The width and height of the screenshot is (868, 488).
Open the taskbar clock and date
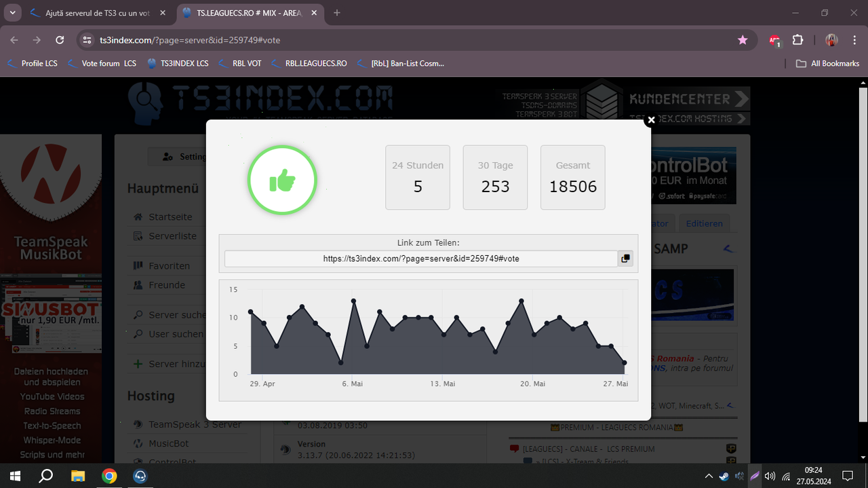(x=814, y=476)
